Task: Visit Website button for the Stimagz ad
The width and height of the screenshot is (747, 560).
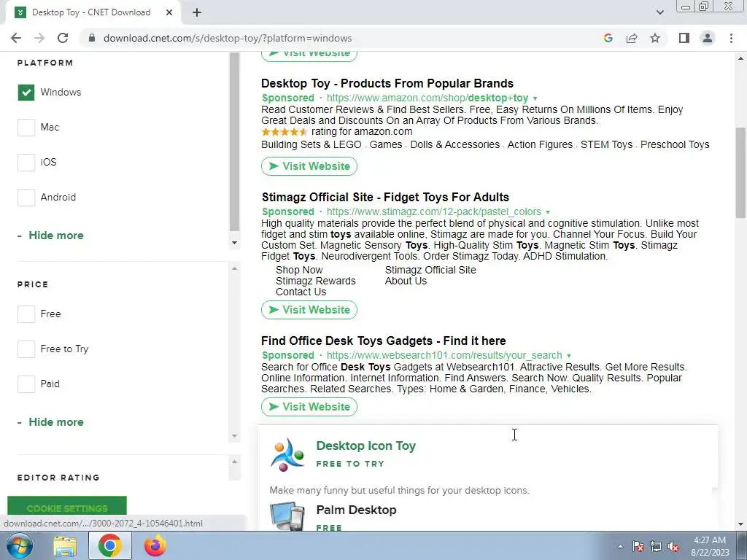Action: click(309, 310)
